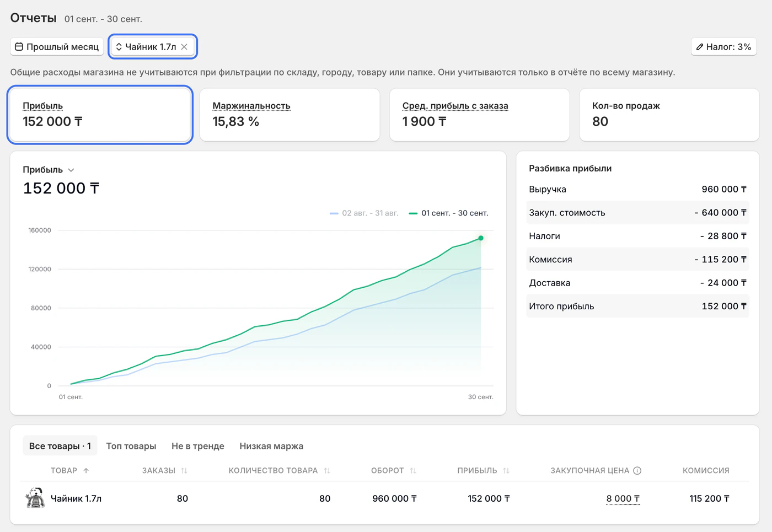Select the Кол-во продаж card
772x532 pixels.
click(669, 115)
